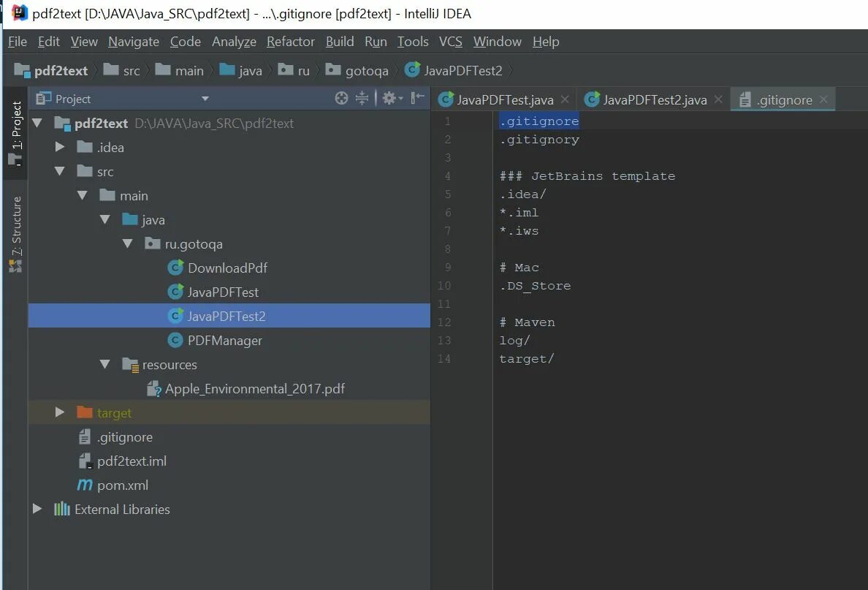Open the Project panel settings gear

pos(392,99)
